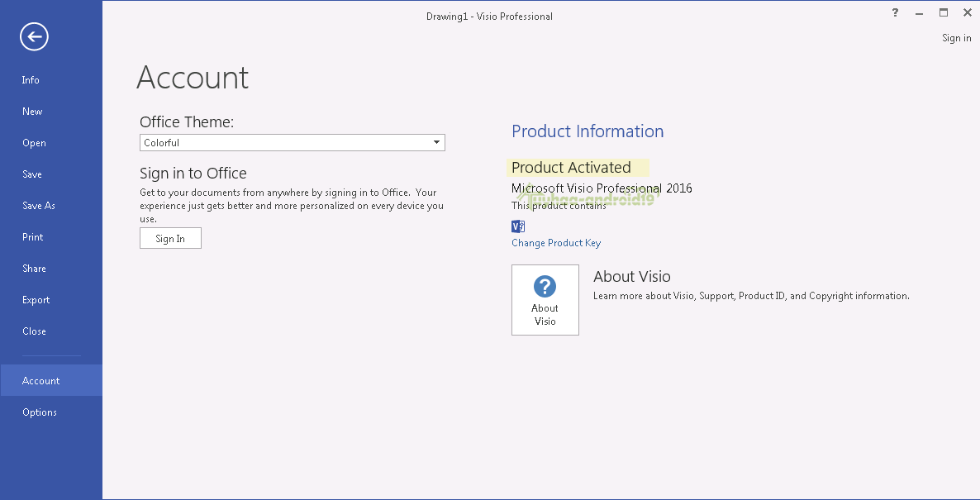Click Change Product Key link
The width and height of the screenshot is (980, 500).
point(555,242)
